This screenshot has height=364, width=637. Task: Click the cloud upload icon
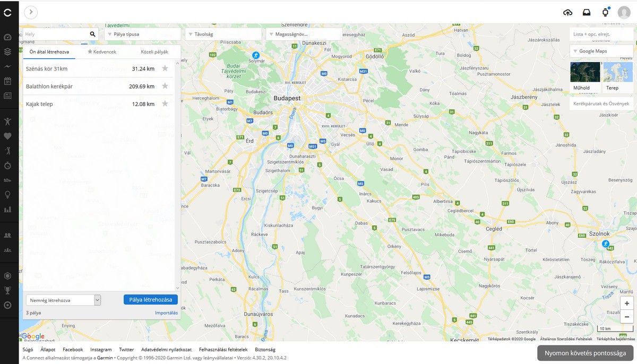pos(568,12)
